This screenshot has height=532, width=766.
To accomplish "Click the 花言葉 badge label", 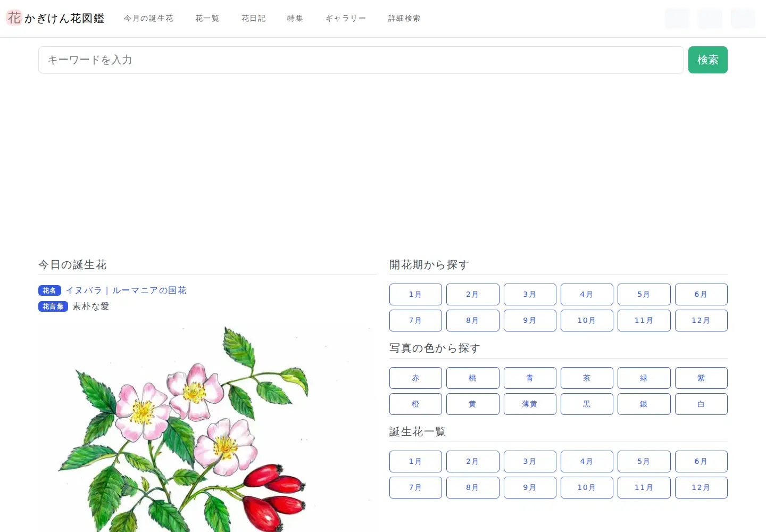I will (x=53, y=306).
